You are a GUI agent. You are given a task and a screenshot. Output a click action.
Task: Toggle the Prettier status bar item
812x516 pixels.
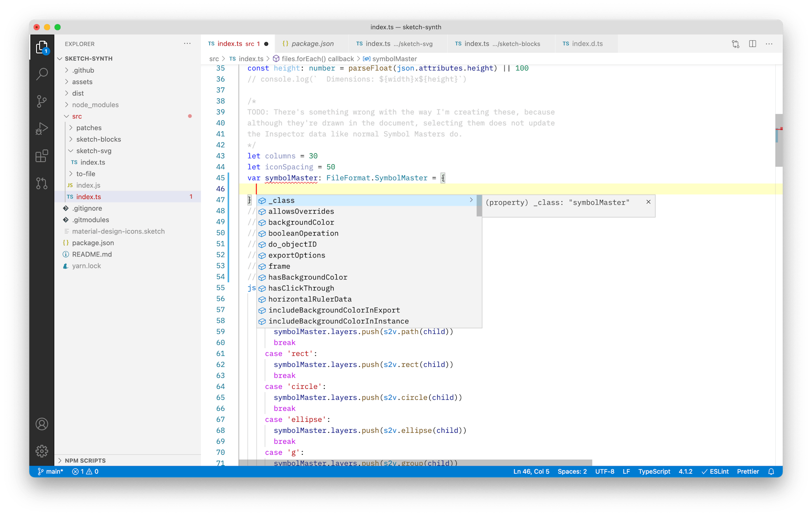point(747,470)
